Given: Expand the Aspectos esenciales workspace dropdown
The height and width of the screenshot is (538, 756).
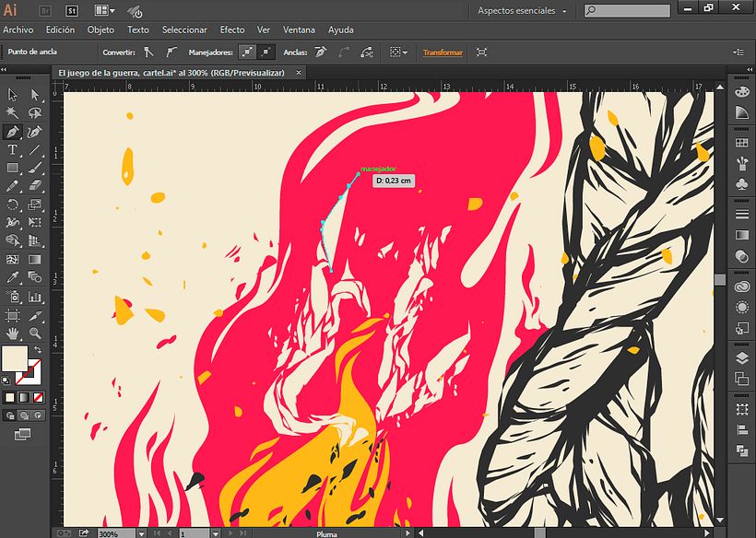Looking at the screenshot, I should click(x=522, y=11).
